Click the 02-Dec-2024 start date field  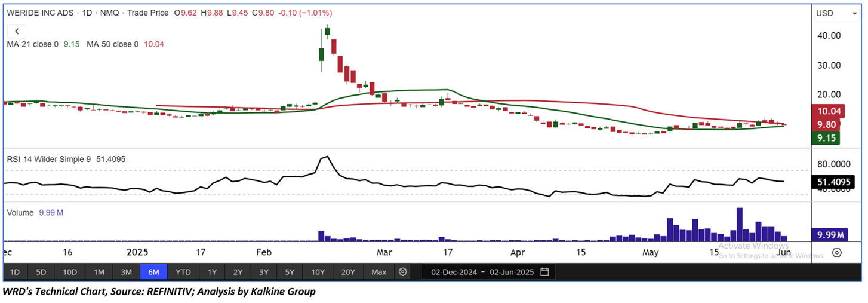453,272
